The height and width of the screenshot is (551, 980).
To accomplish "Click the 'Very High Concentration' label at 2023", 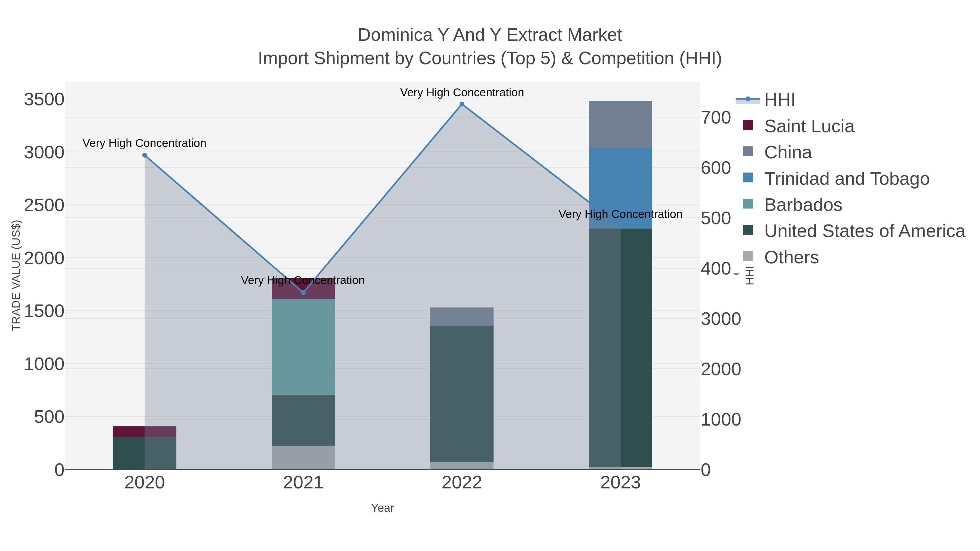I will click(620, 214).
